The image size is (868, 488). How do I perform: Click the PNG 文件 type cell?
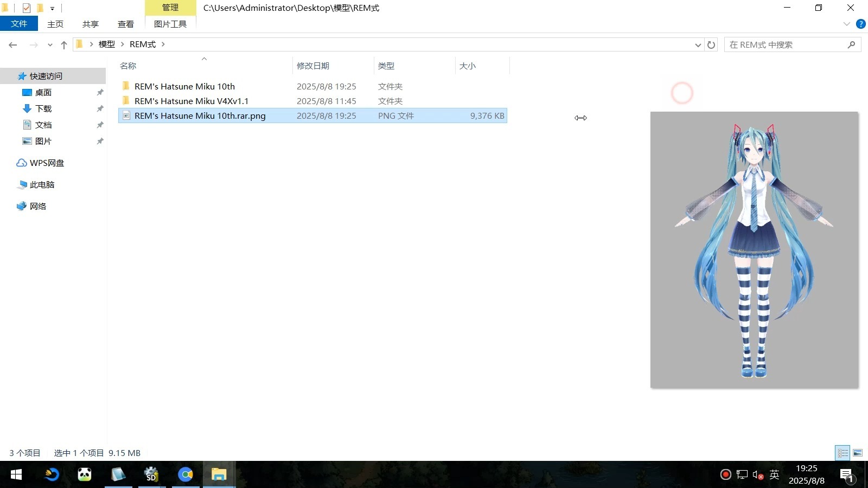pyautogui.click(x=396, y=115)
